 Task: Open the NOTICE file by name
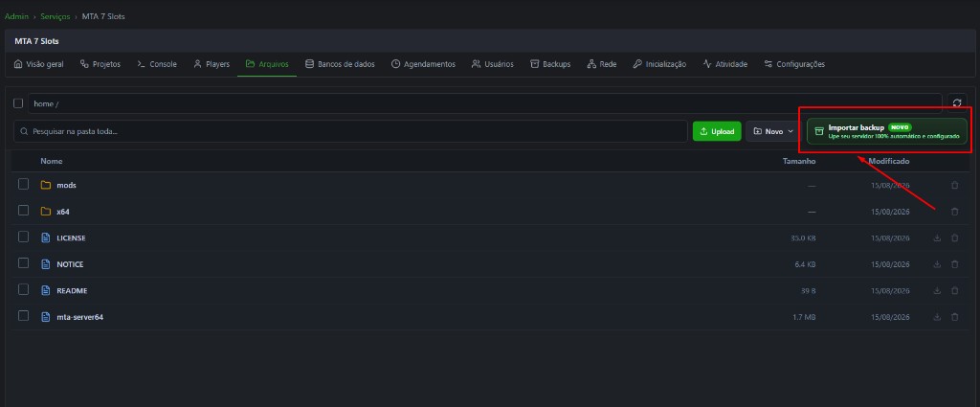pyautogui.click(x=70, y=264)
